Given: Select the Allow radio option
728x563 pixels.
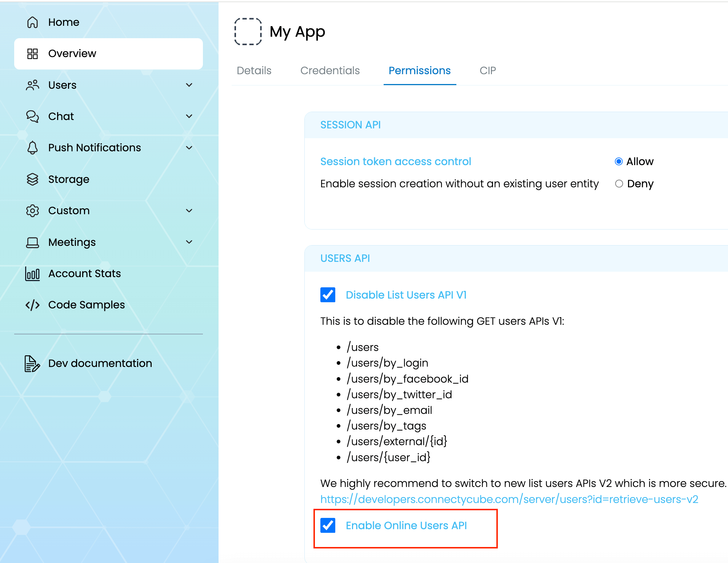Looking at the screenshot, I should 619,161.
